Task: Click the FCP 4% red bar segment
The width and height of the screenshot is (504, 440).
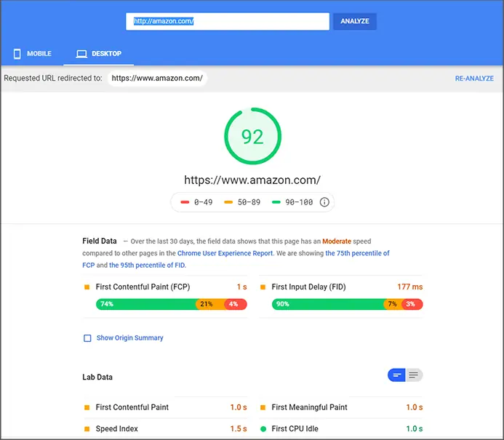Action: click(236, 304)
